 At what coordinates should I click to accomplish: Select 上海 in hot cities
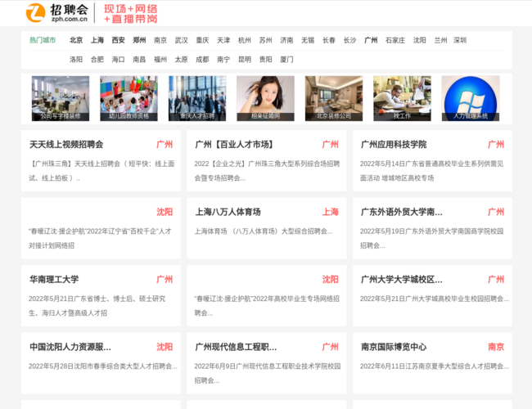pyautogui.click(x=97, y=40)
